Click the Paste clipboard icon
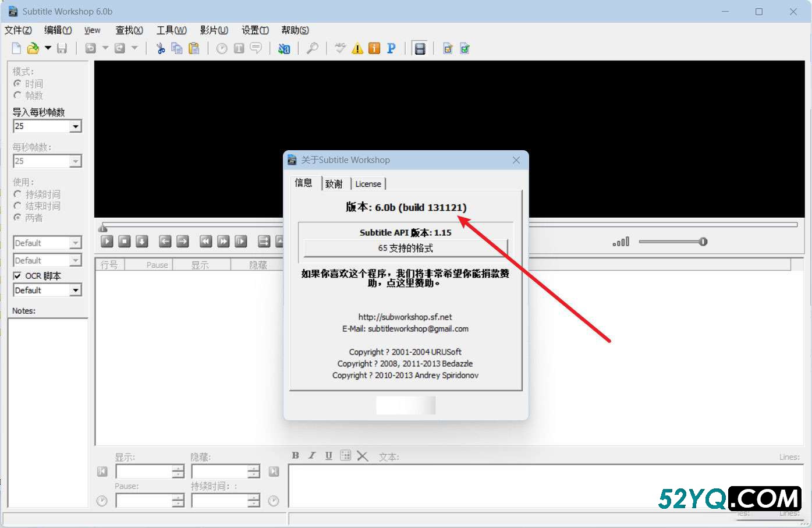812x528 pixels. click(x=194, y=48)
